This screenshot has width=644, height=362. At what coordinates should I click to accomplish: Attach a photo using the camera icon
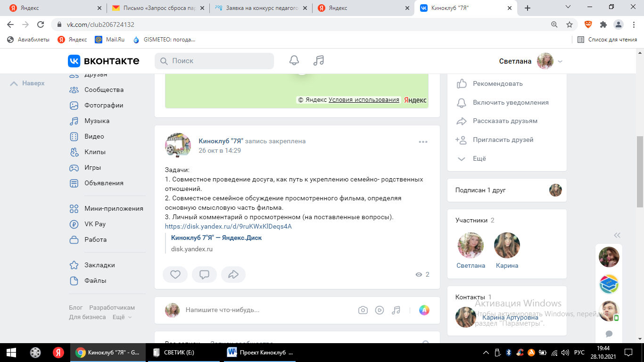[x=363, y=310]
